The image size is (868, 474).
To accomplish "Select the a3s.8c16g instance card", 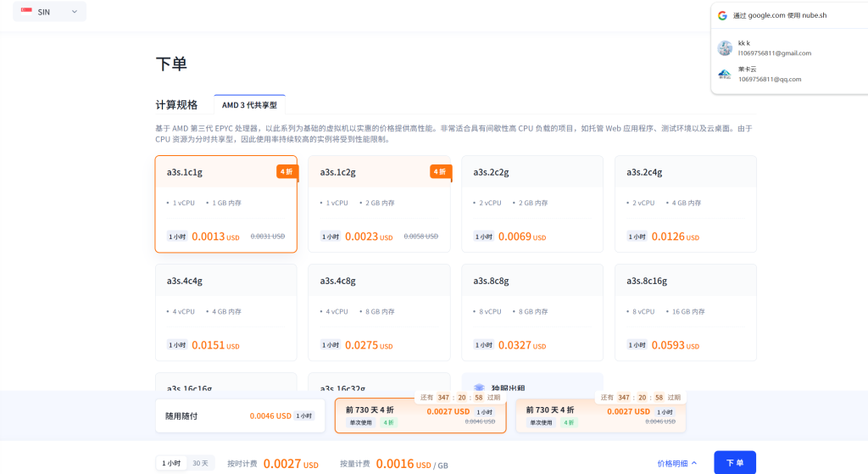I will coord(685,312).
